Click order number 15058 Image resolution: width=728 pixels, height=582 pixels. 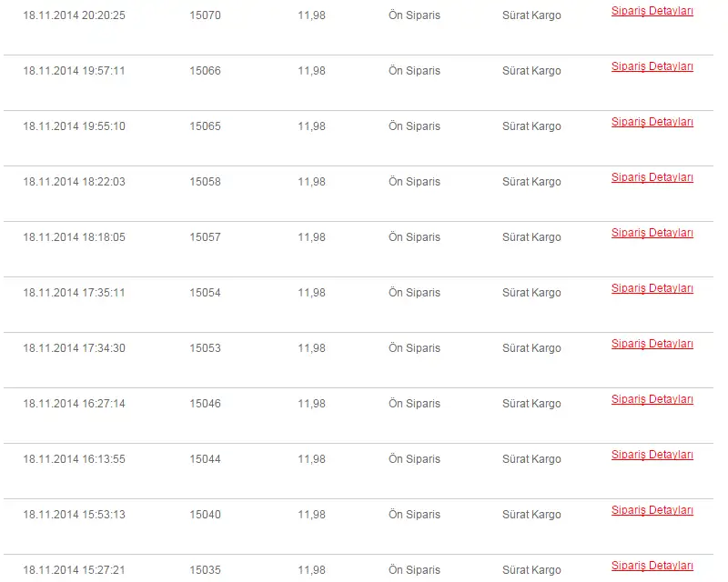coord(205,182)
